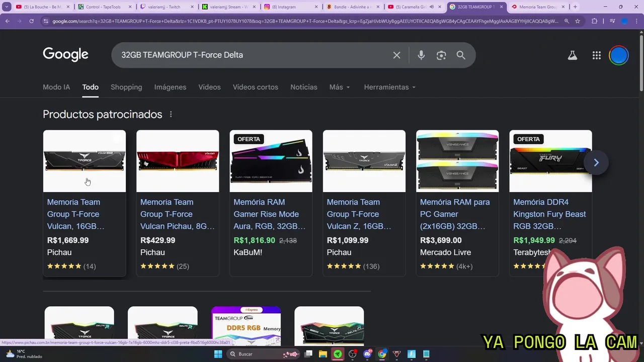Open the tab search dropdown arrow

pos(7,7)
